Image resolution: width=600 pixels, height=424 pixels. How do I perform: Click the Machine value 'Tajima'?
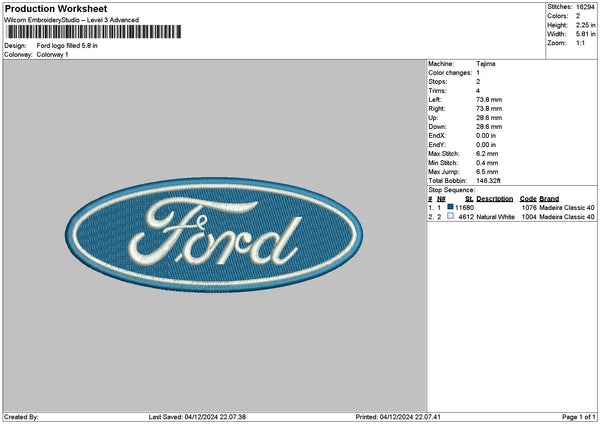[486, 64]
